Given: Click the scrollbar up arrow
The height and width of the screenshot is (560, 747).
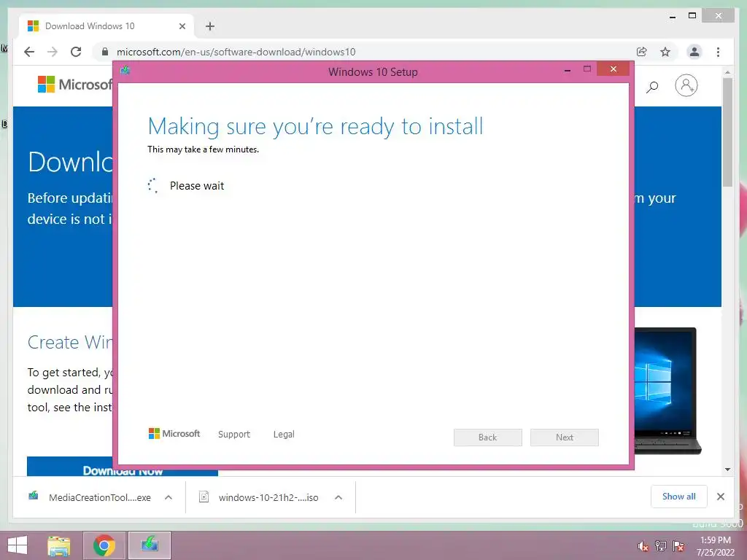Looking at the screenshot, I should tap(727, 72).
